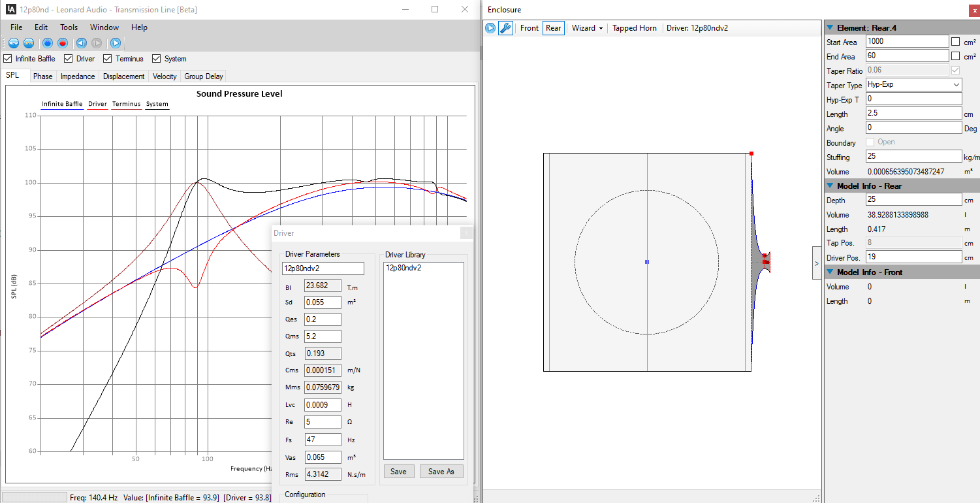This screenshot has height=503, width=980.
Task: Click the blue play icon in main toolbar
Action: coord(116,43)
